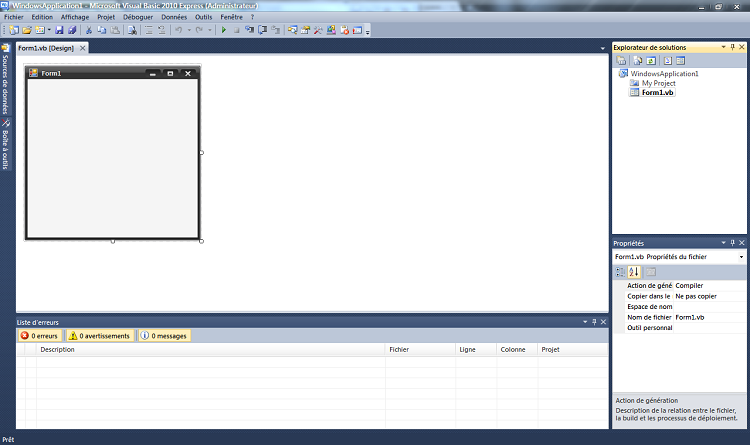This screenshot has width=750, height=445.
Task: Open the Undo history dropdown arrow
Action: point(189,30)
